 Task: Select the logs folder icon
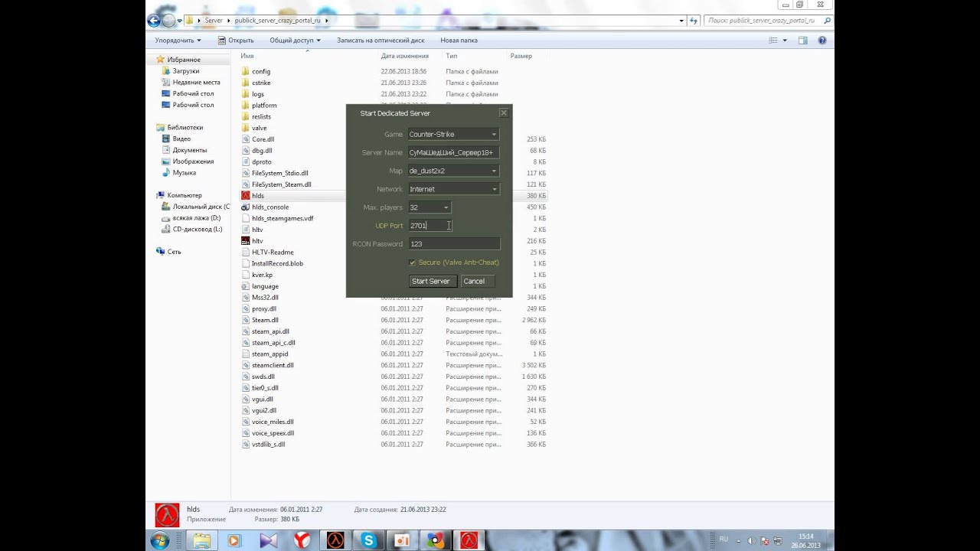pyautogui.click(x=246, y=94)
